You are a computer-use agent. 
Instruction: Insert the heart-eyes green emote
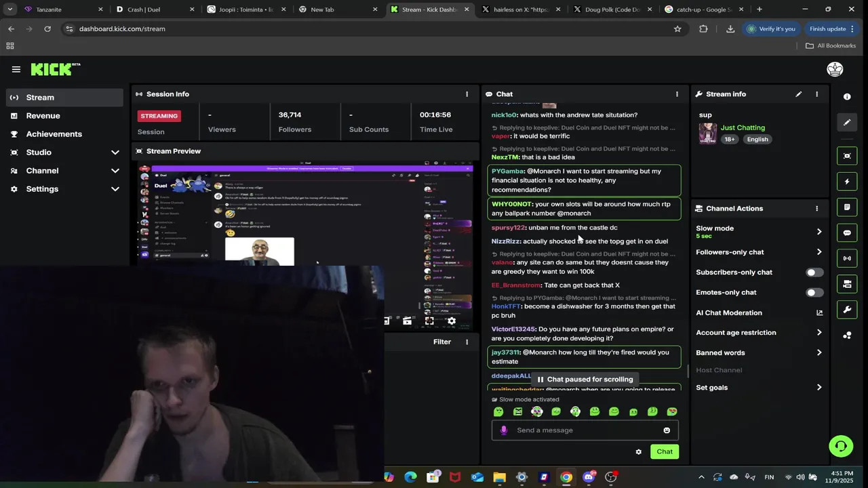pos(671,411)
